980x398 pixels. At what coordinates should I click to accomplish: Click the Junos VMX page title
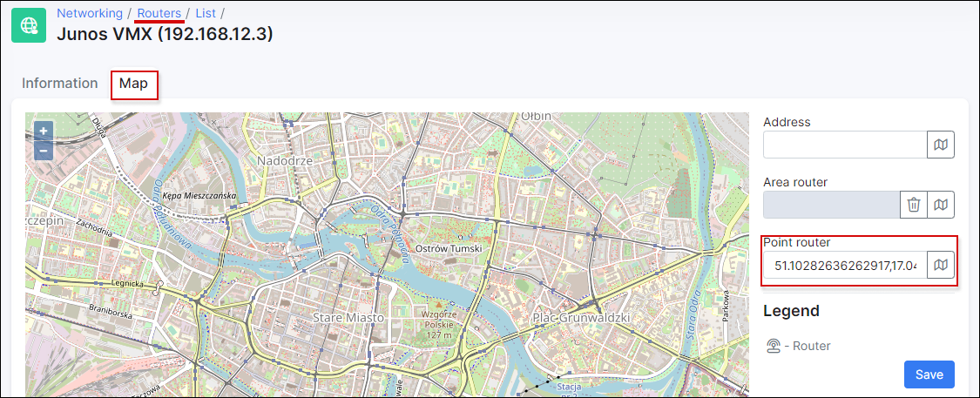coord(165,34)
